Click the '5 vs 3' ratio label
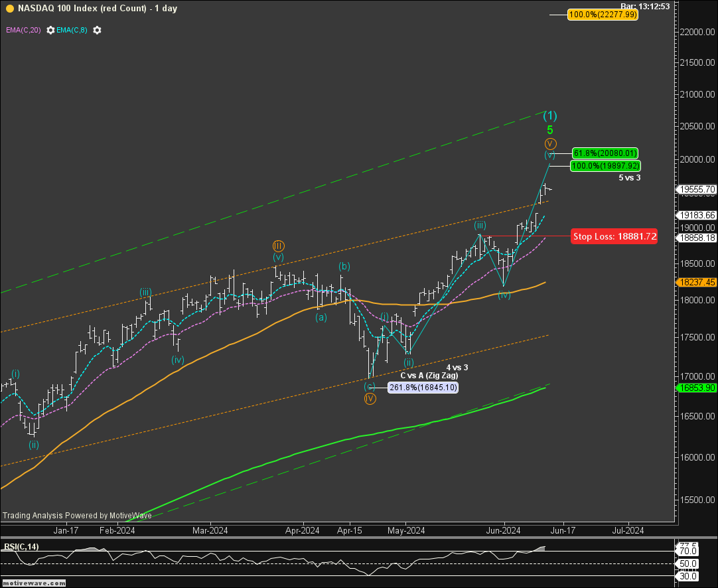 click(x=630, y=178)
